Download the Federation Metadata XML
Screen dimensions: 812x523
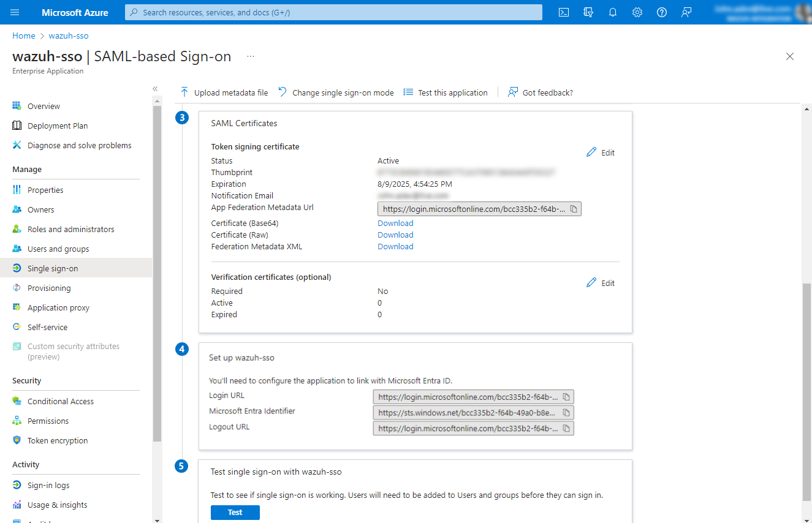coord(395,247)
